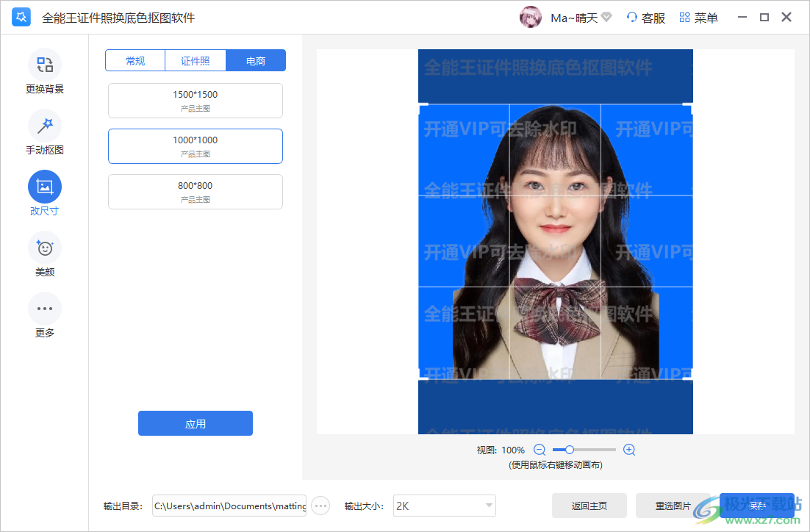Click 返回主页 to return home
Image resolution: width=810 pixels, height=532 pixels.
[x=589, y=506]
